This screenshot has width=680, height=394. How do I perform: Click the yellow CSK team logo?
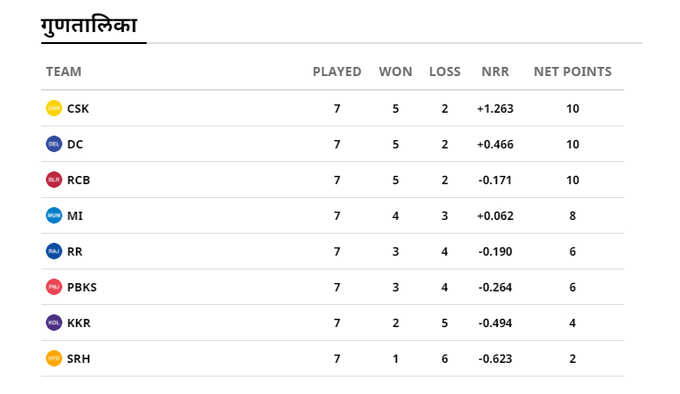tap(54, 108)
